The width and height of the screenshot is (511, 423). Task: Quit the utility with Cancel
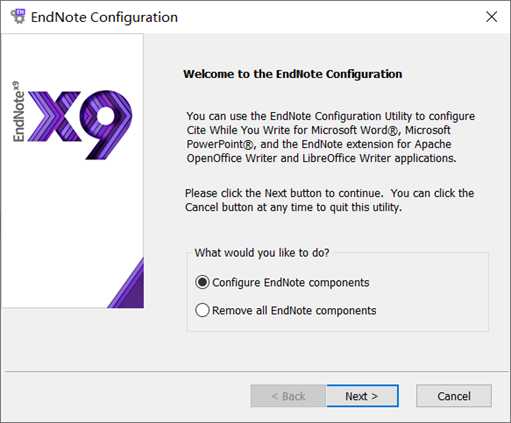click(x=454, y=396)
